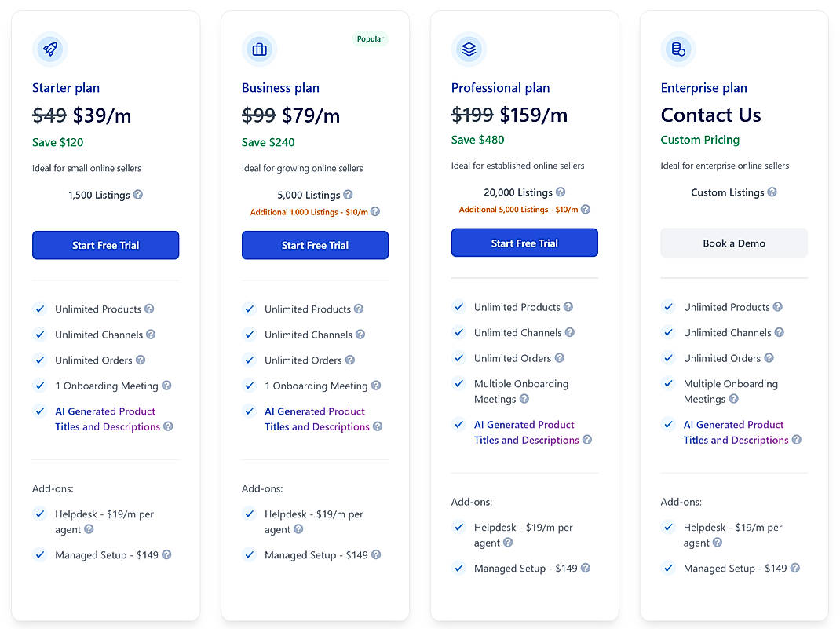The image size is (840, 629).
Task: Show Multiple Onboarding Meetings help in Enterprise plan
Action: point(734,399)
